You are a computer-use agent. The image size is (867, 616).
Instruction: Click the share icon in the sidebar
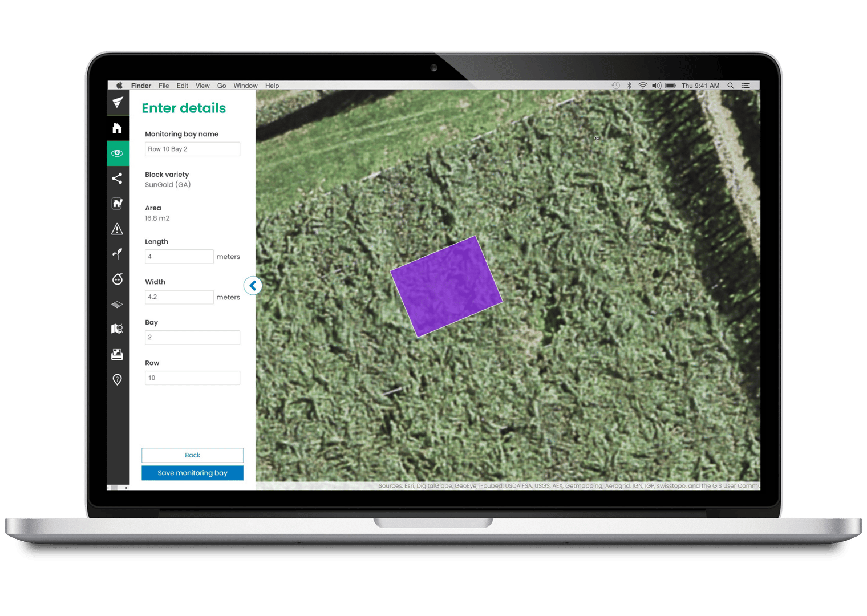tap(118, 179)
